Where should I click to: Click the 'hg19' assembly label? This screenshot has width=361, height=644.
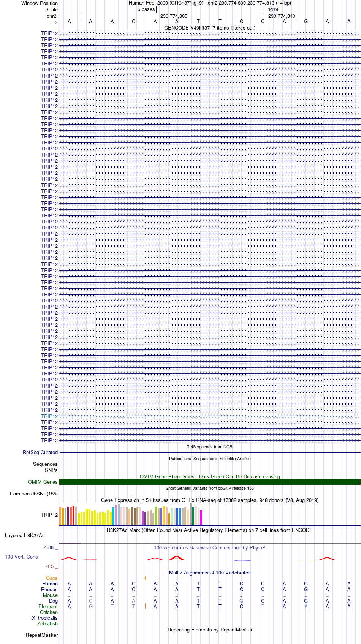pos(273,9)
